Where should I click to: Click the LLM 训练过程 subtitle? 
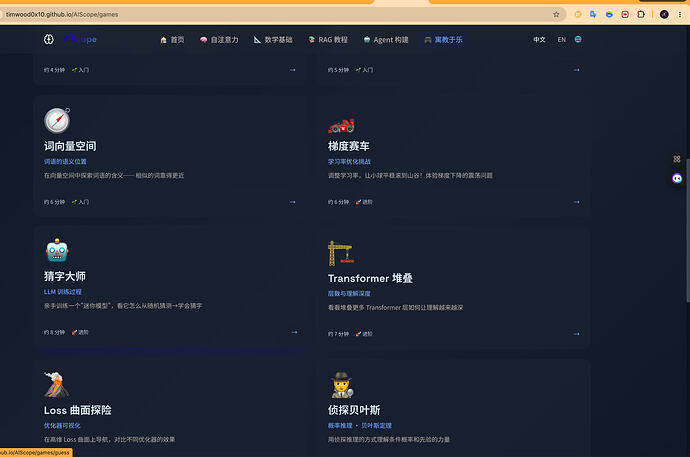pos(62,292)
